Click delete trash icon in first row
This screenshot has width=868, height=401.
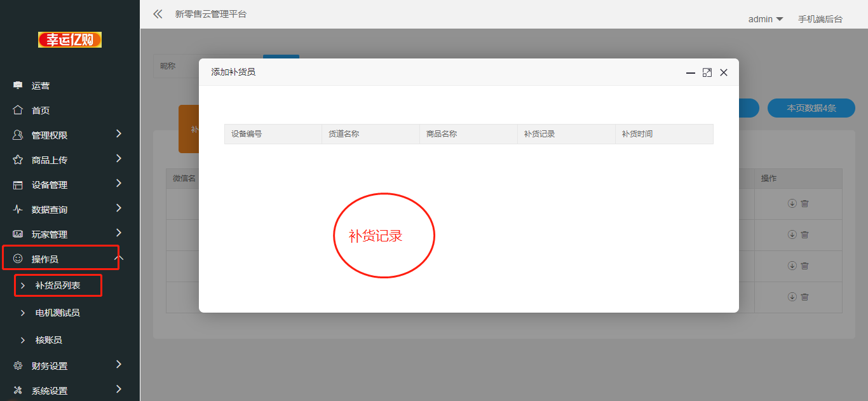click(x=804, y=203)
